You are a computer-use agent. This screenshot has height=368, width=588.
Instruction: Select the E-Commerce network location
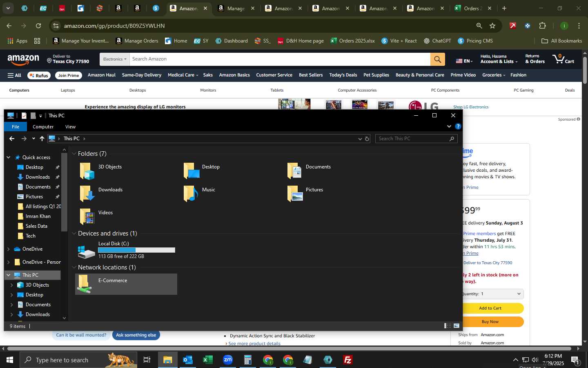tap(127, 284)
